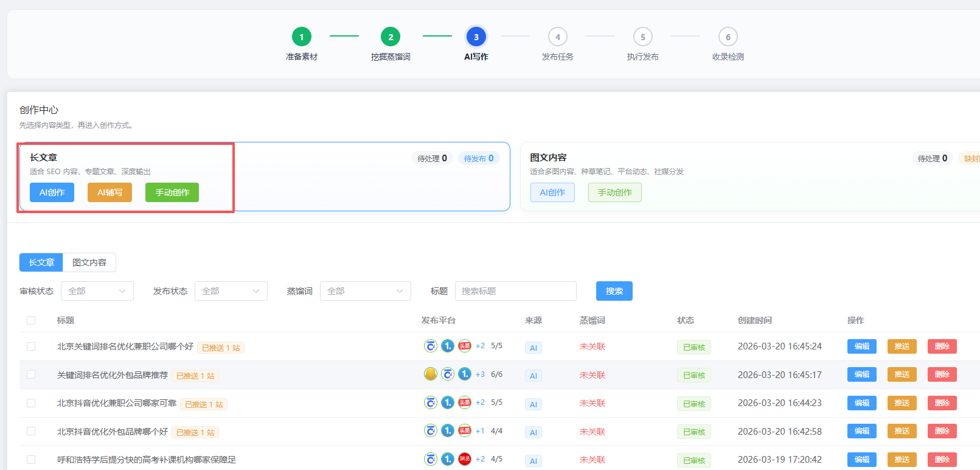Image resolution: width=980 pixels, height=470 pixels.
Task: Click 头条 platform icon in 北京抖音优化兼职公司哪家可靠 row
Action: pos(465,402)
